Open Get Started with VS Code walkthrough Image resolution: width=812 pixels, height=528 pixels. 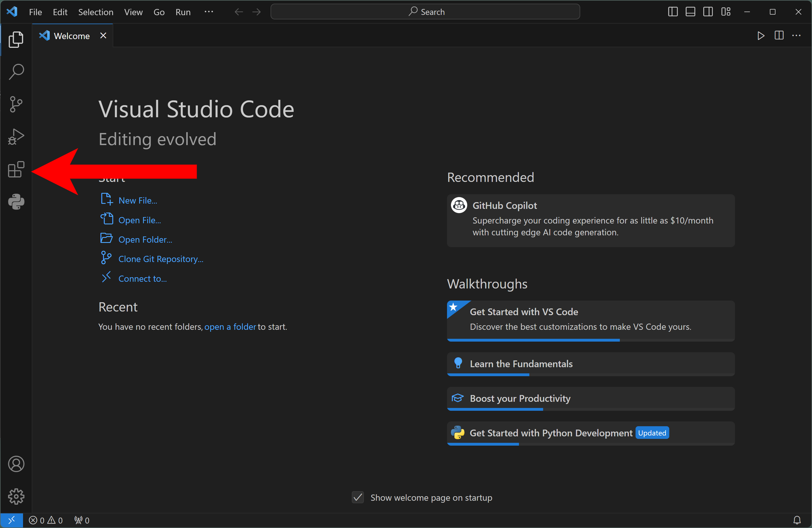(591, 321)
